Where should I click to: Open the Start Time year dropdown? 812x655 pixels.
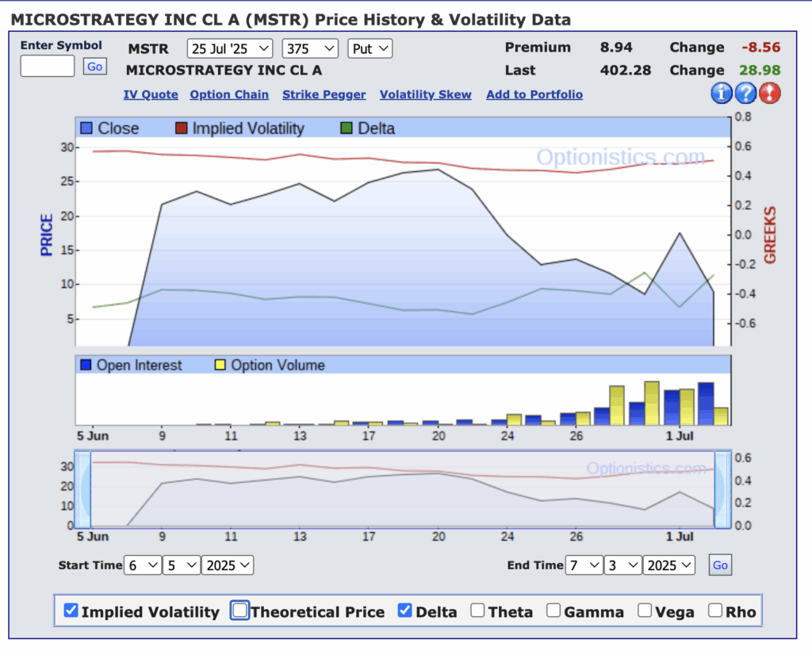point(228,565)
